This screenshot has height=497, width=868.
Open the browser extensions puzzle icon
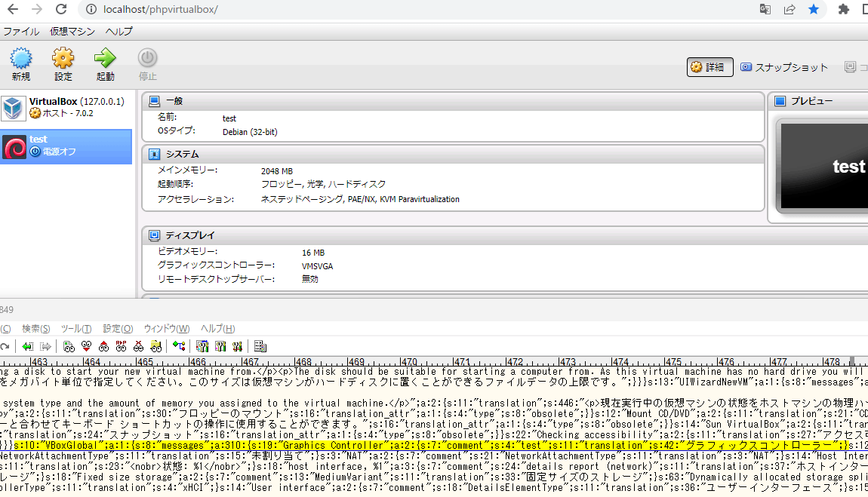click(x=843, y=9)
